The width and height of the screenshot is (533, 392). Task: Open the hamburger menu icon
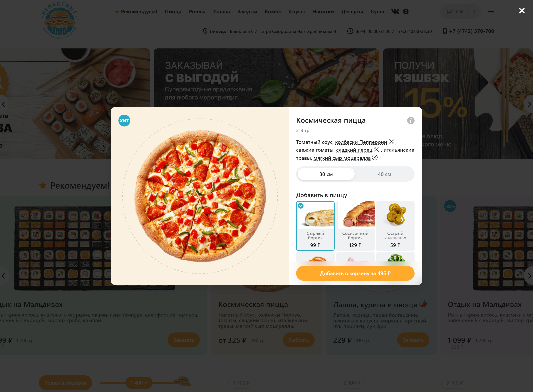[x=491, y=11]
